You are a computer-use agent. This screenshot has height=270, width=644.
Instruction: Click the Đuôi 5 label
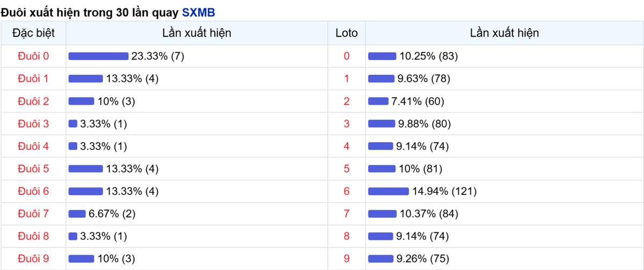coord(33,169)
